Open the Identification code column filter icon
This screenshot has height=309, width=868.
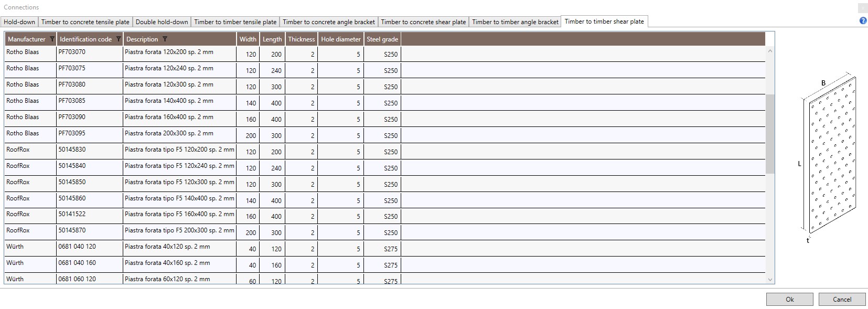coord(119,39)
